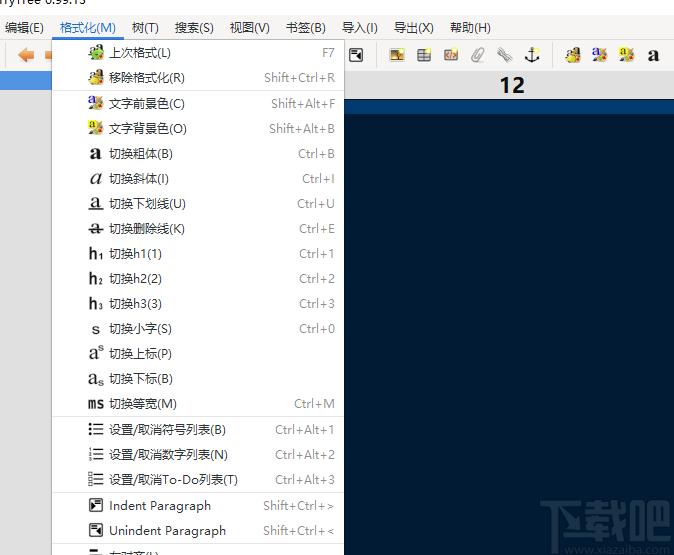Image resolution: width=674 pixels, height=555 pixels.
Task: Click the unindent paragraph toolbar icon
Action: pyautogui.click(x=356, y=55)
